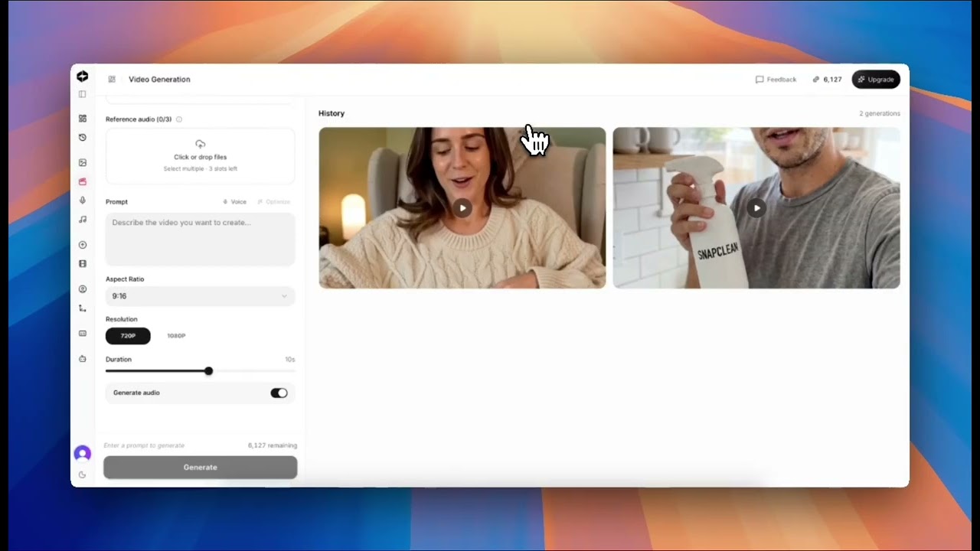Click the Duration slider handle
Viewport: 980px width, 551px height.
[208, 371]
